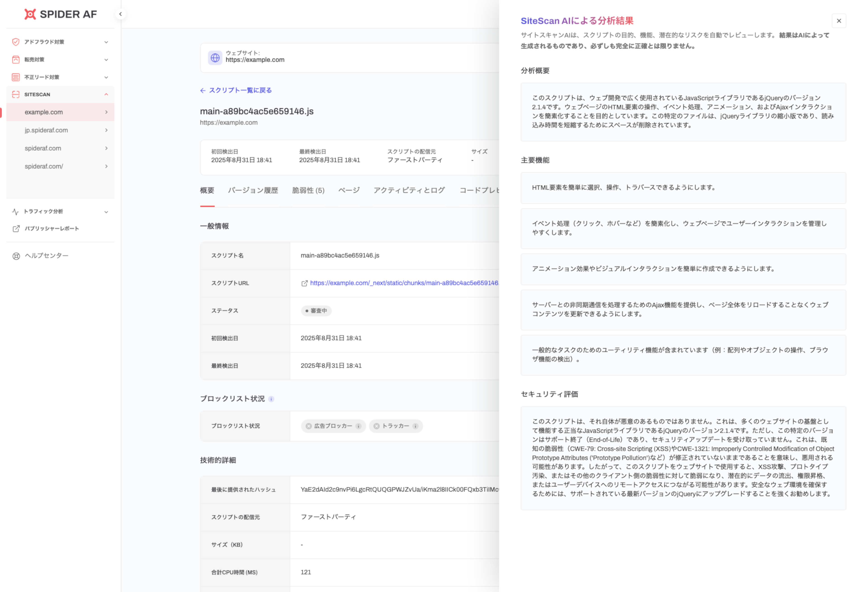Click the 審査中 status badge
This screenshot has height=592, width=868.
coord(316,311)
